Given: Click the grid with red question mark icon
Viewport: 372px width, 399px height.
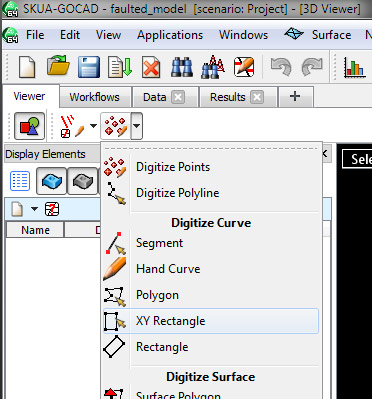Looking at the screenshot, I should click(x=52, y=209).
